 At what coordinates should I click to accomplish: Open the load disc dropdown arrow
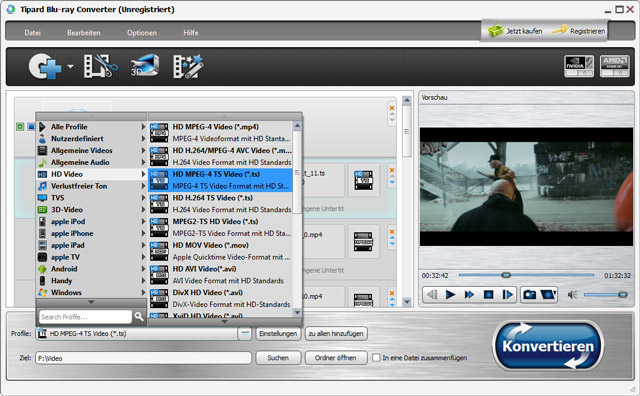click(71, 66)
